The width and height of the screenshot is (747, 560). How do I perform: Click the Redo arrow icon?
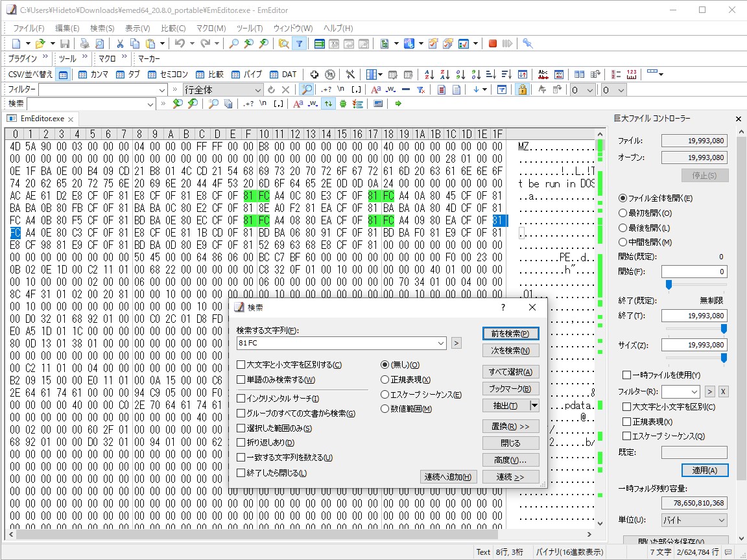[x=205, y=44]
